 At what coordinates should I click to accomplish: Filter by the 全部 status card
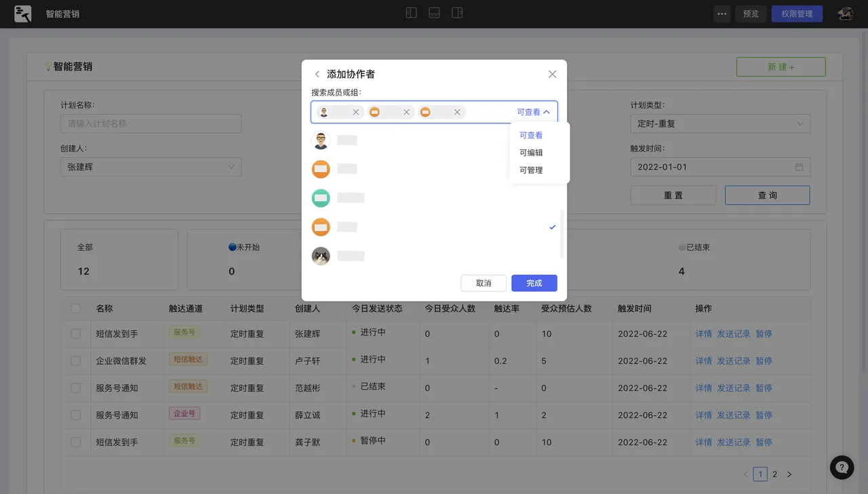[x=119, y=260]
